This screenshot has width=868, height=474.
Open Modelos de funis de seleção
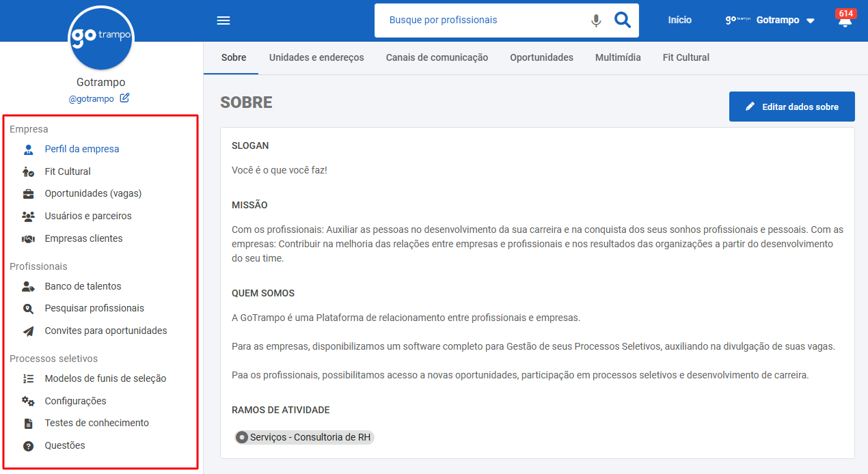(105, 378)
